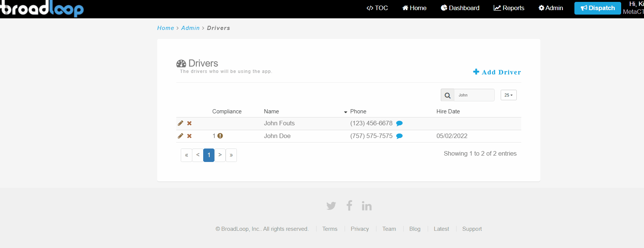Click Add Driver link
Image resolution: width=644 pixels, height=248 pixels.
(x=497, y=72)
